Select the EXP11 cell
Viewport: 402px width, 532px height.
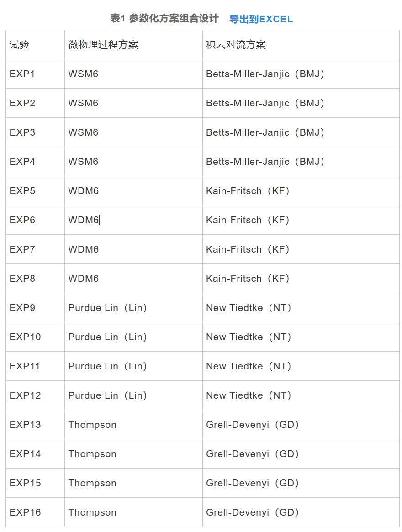[25, 366]
